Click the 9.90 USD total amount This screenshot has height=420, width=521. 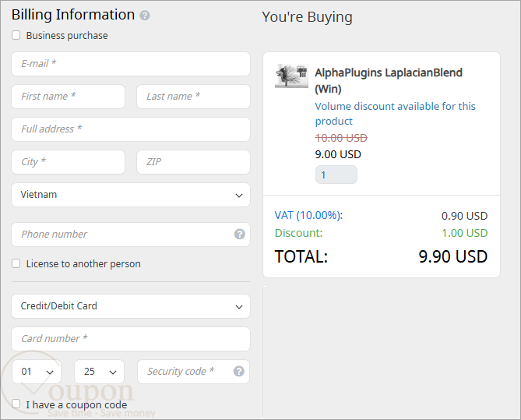pos(452,256)
